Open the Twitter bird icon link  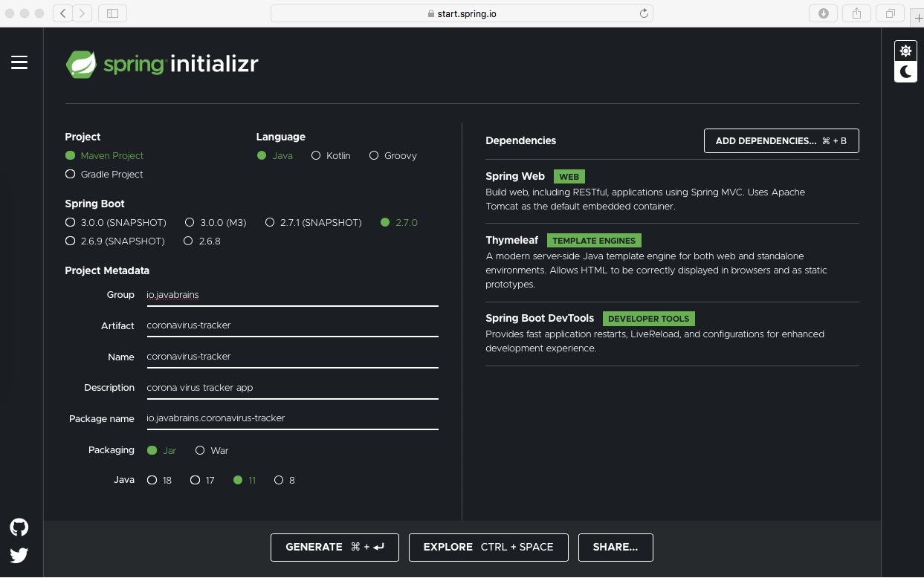coord(19,555)
